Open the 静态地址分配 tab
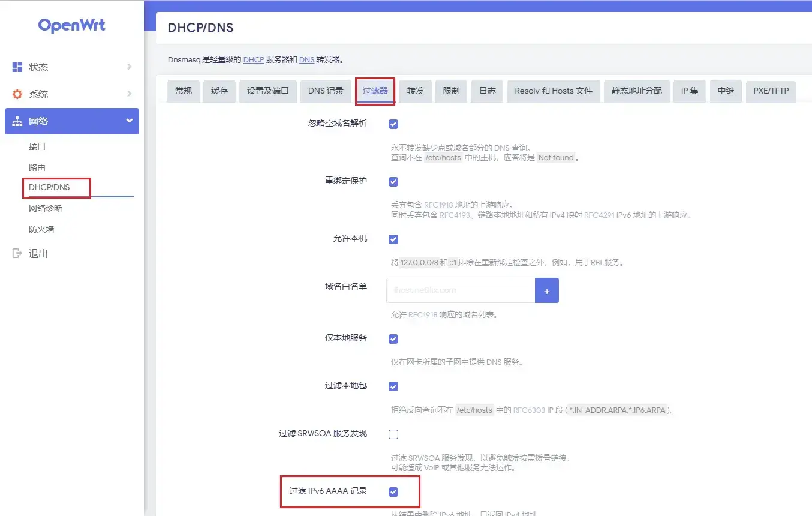 636,91
